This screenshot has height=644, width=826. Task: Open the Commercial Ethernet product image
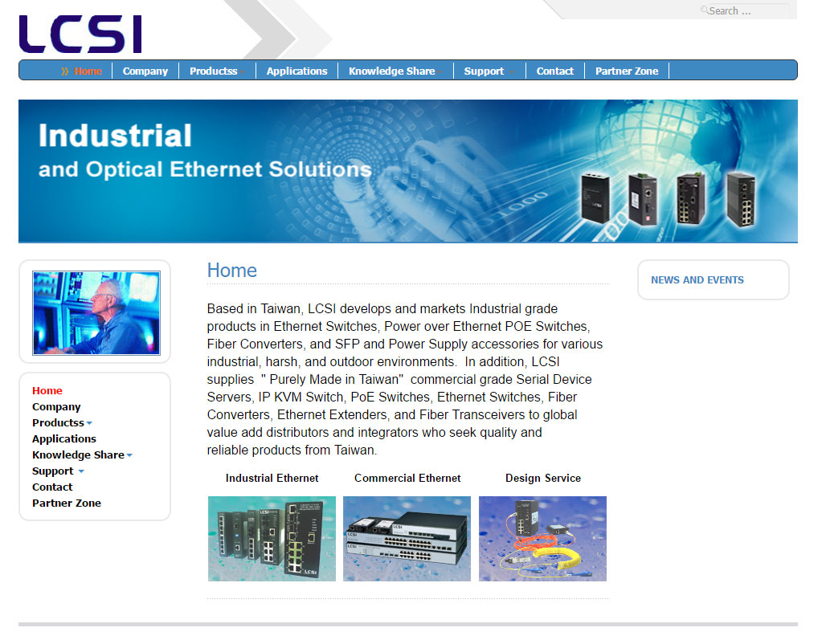tap(407, 539)
